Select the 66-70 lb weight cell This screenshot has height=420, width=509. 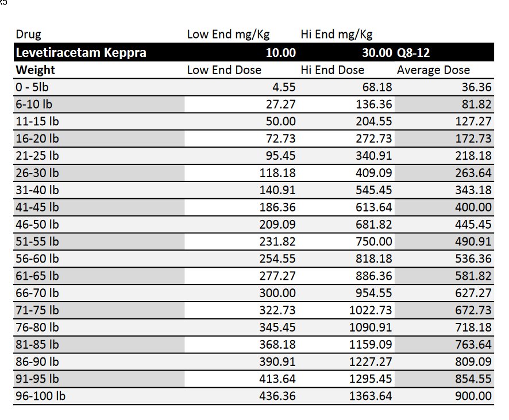pyautogui.click(x=37, y=293)
